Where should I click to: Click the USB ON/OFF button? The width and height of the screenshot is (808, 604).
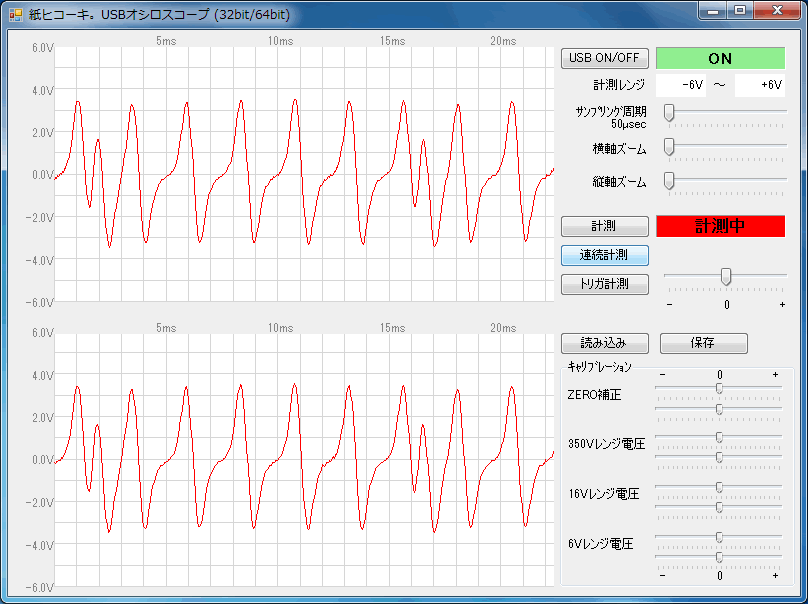[604, 58]
